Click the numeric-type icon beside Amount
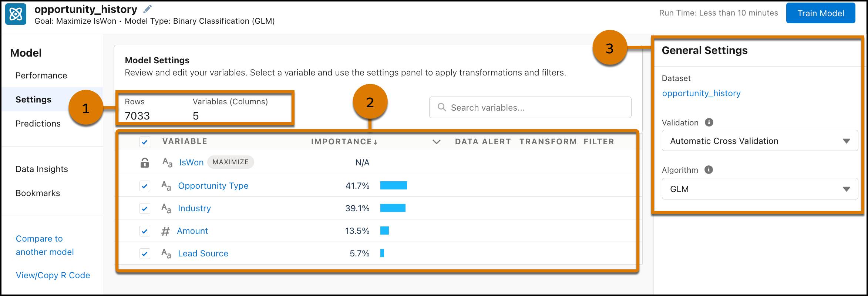Screen dimensions: 868x296 pyautogui.click(x=166, y=231)
